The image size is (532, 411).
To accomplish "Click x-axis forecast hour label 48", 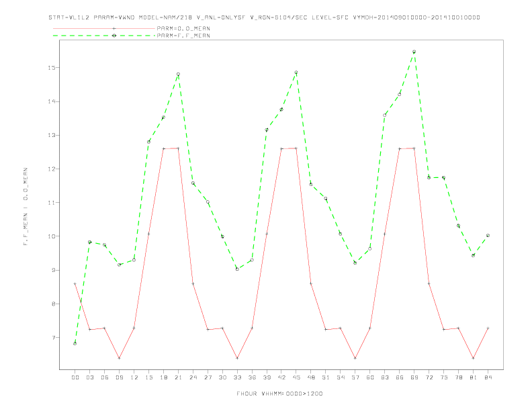I will pos(311,377).
